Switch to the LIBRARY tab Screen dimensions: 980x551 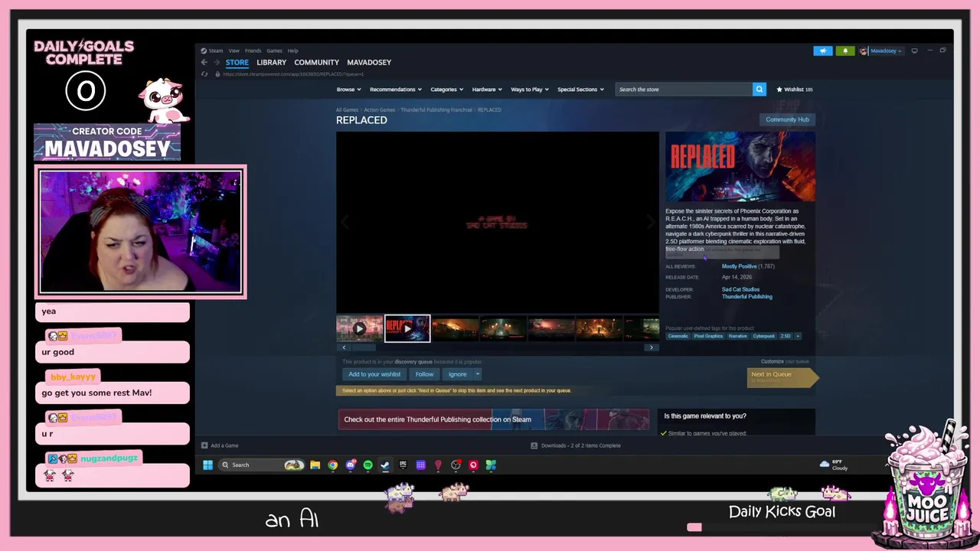coord(271,62)
